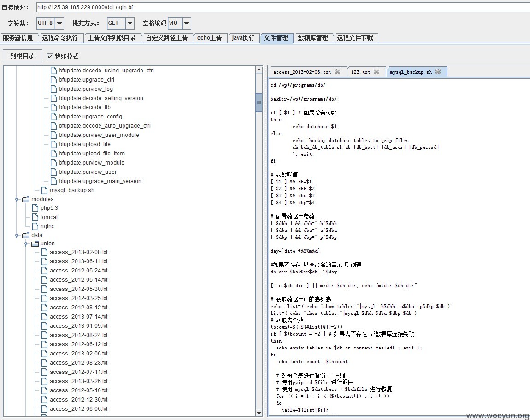
Task: Click the file icon of bfupdate.upgrade_config
Action: (53, 117)
